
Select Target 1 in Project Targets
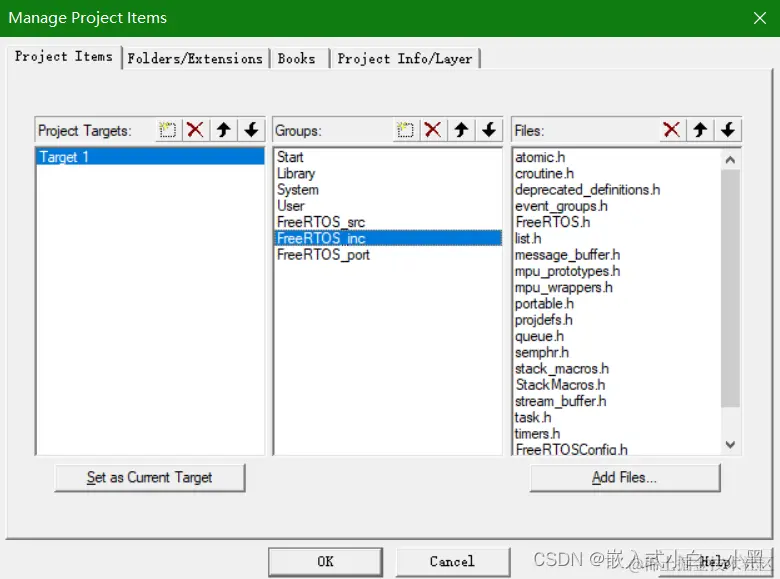click(150, 157)
